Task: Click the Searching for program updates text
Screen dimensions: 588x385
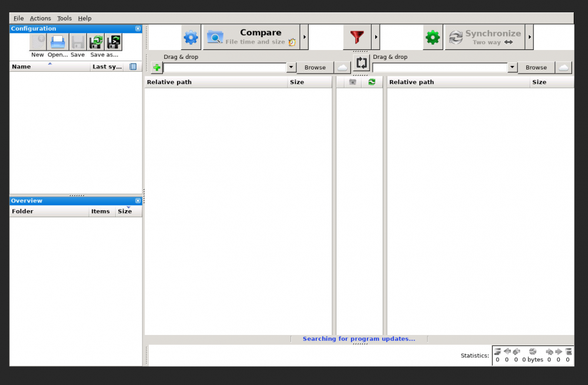Action: (359, 339)
